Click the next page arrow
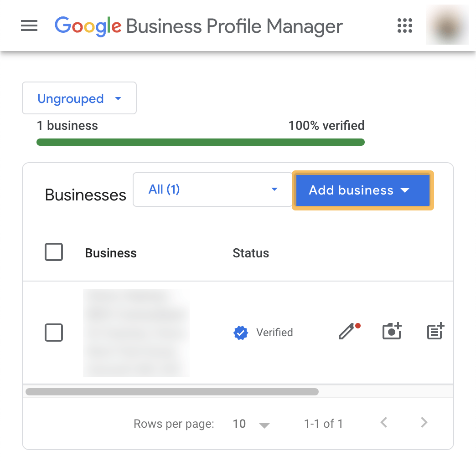The height and width of the screenshot is (461, 476). (x=424, y=423)
